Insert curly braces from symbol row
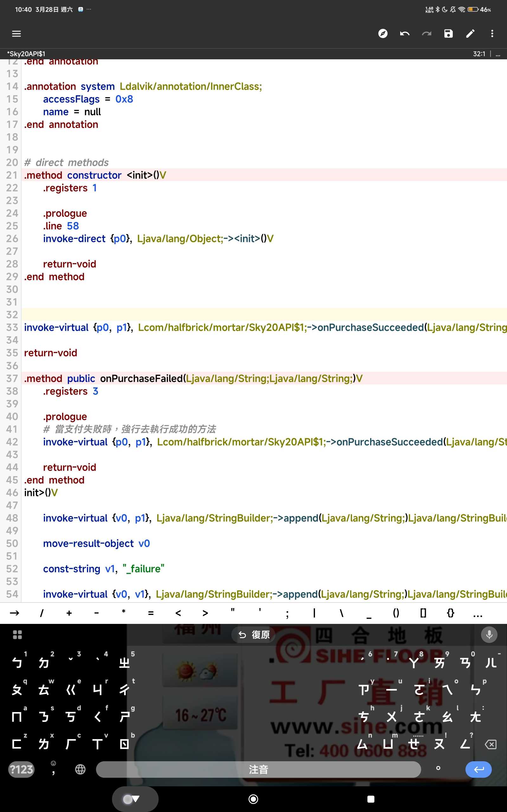Viewport: 507px width, 812px height. (x=450, y=613)
